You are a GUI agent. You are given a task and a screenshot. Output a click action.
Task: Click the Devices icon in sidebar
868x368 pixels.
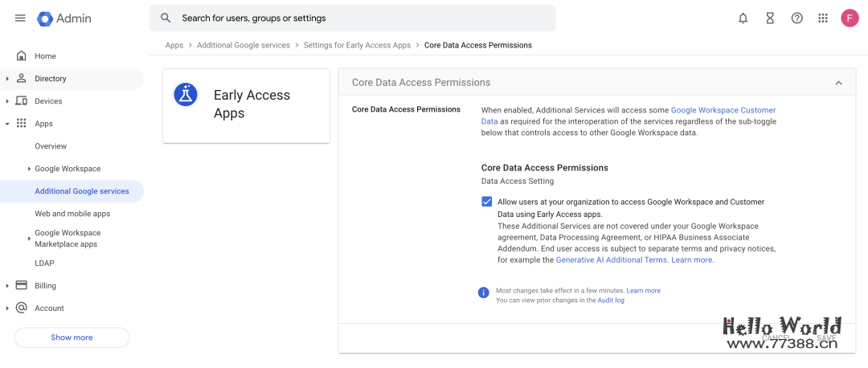pos(22,100)
